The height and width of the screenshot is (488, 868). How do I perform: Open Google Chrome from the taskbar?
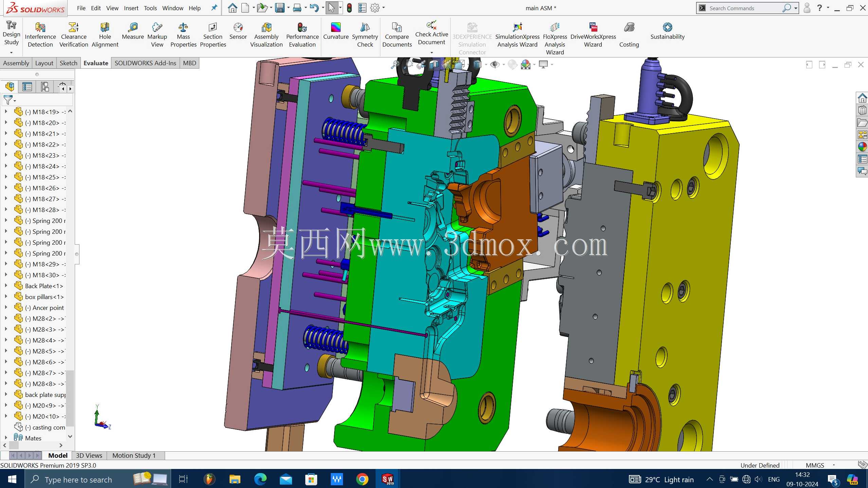(362, 479)
